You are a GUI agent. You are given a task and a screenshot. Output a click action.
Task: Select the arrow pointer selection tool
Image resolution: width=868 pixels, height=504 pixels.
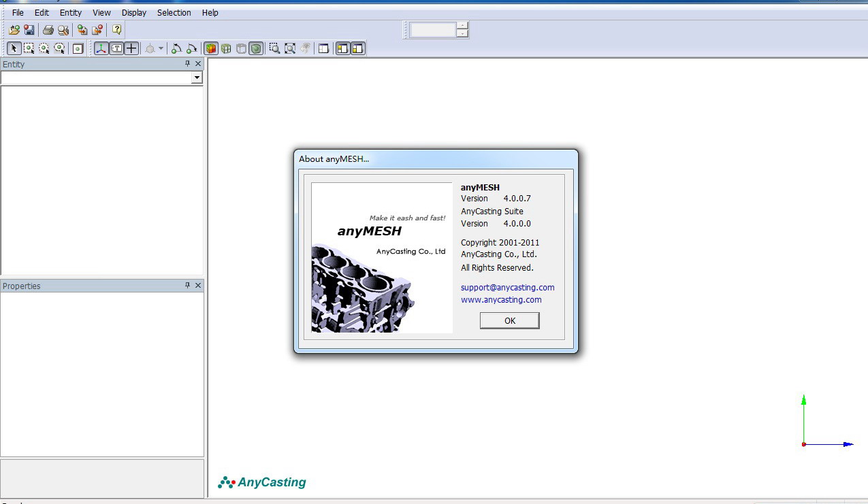click(x=14, y=48)
